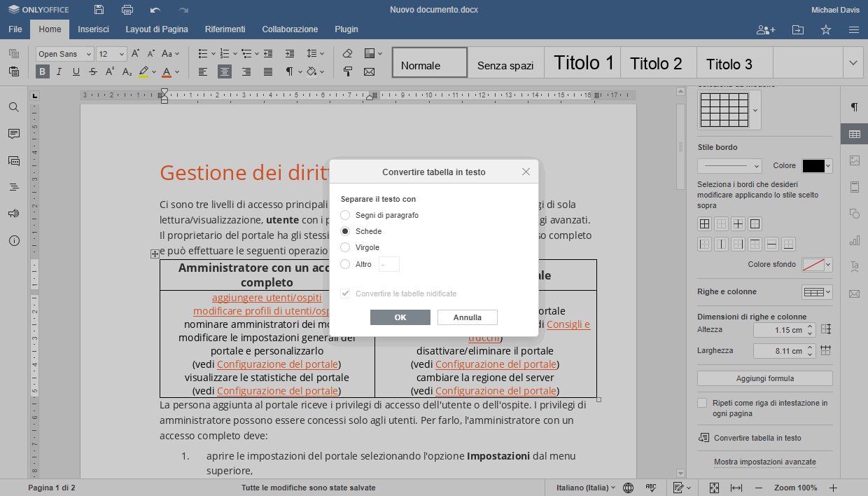This screenshot has height=496, width=868.
Task: Open the font name dropdown Open Sans
Action: [x=64, y=54]
